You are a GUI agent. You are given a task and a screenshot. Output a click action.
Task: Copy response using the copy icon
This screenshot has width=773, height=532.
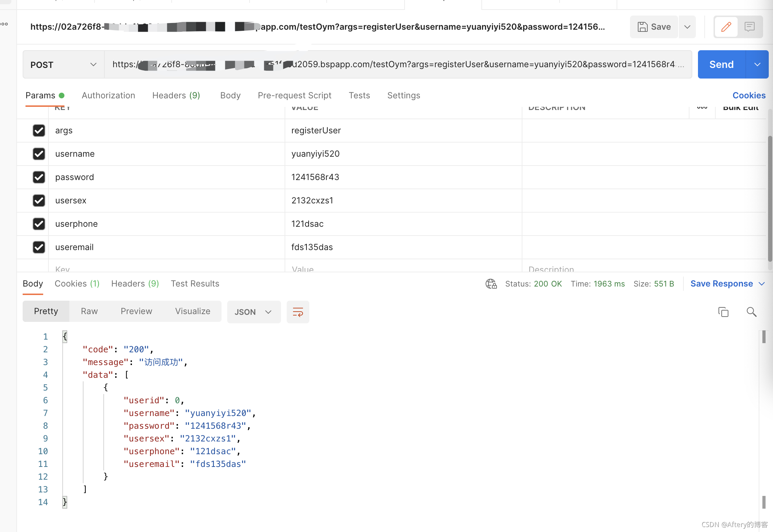tap(723, 312)
